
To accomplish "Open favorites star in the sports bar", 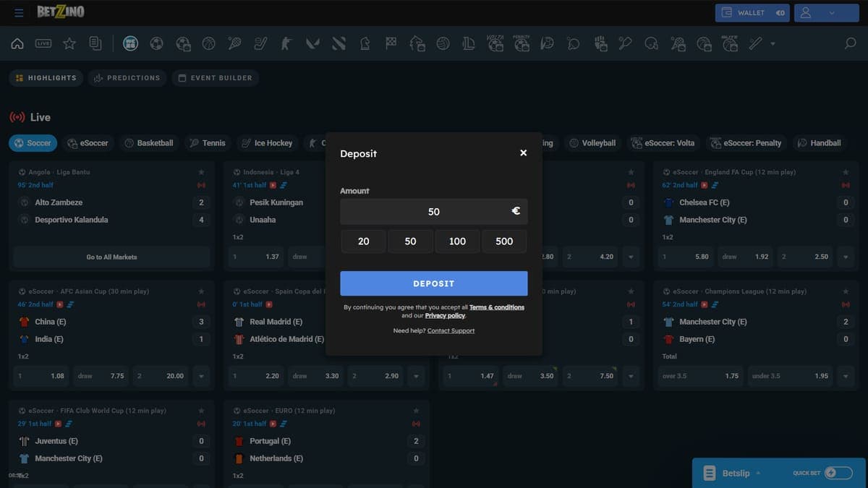I will (69, 43).
